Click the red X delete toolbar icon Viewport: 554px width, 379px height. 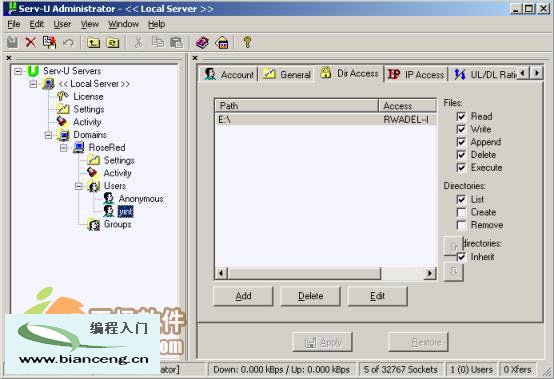31,43
